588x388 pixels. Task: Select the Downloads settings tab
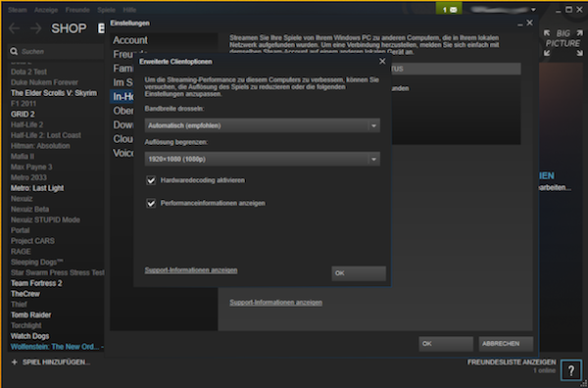point(123,124)
